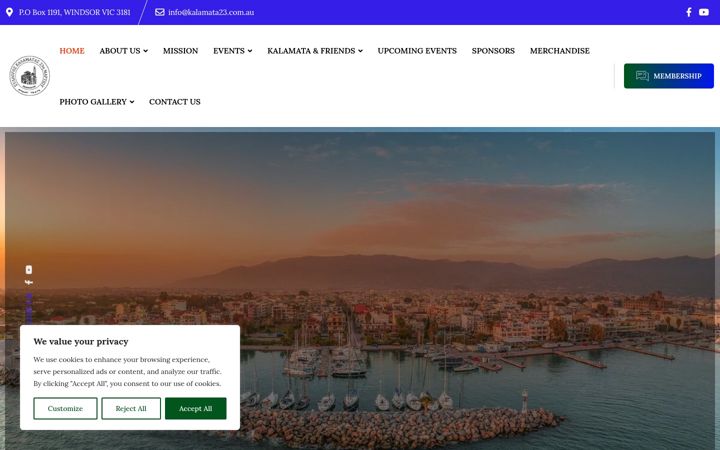Reject all cookies
720x450 pixels.
point(131,408)
